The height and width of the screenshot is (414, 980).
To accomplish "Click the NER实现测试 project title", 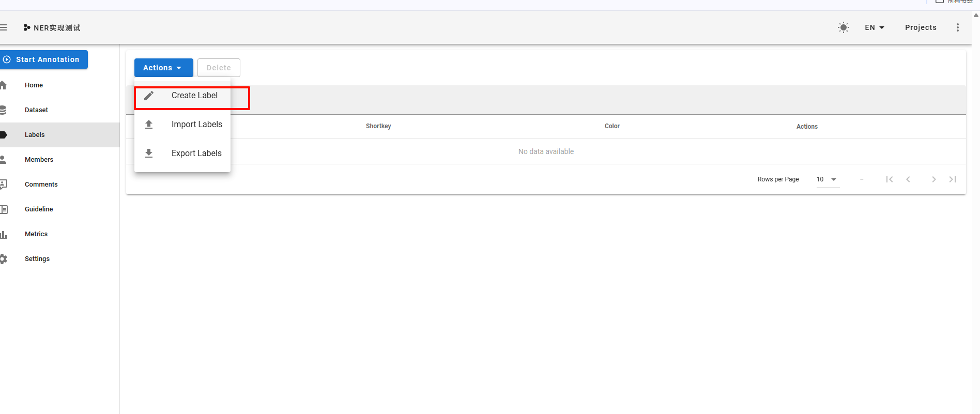I will [57, 28].
